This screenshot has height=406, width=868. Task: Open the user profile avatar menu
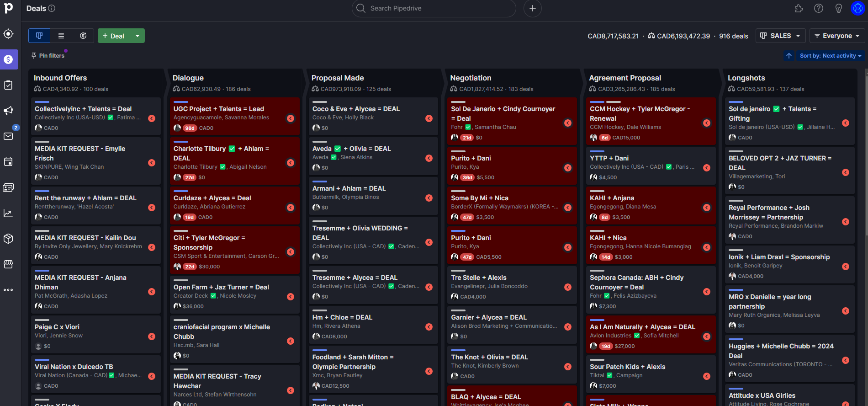coord(858,8)
